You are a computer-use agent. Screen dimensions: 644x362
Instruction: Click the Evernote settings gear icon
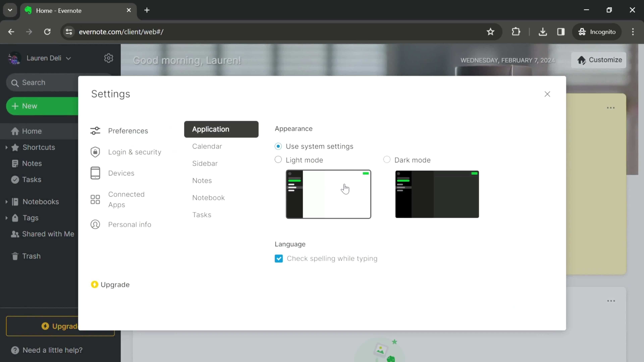[109, 58]
